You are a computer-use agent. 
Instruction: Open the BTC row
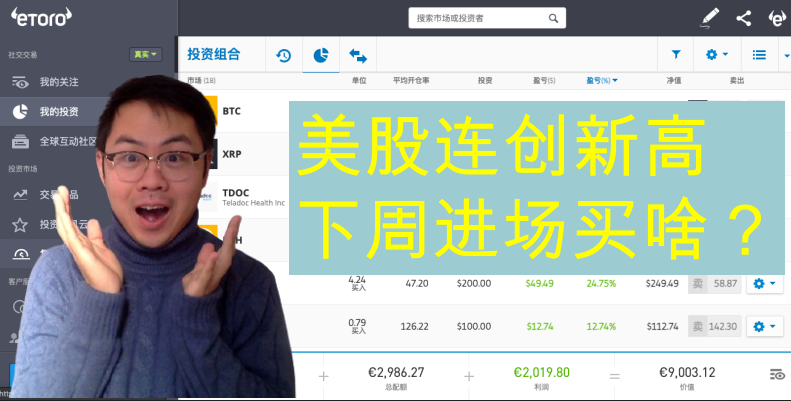(232, 111)
